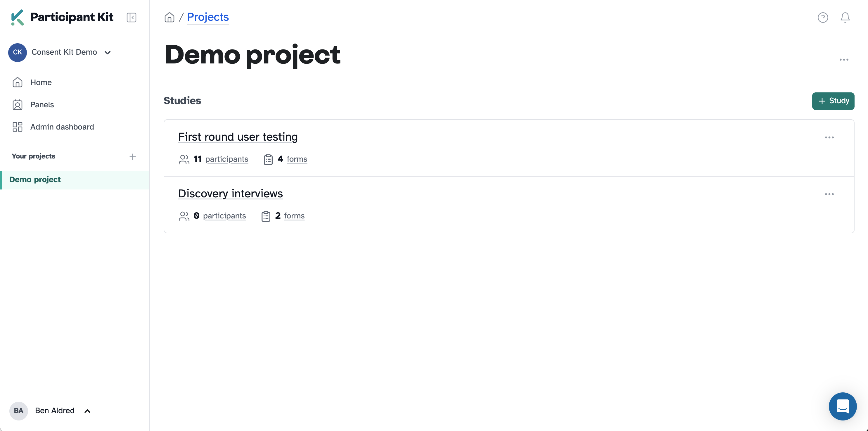
Task: Select Demo project in Your projects
Action: point(35,180)
